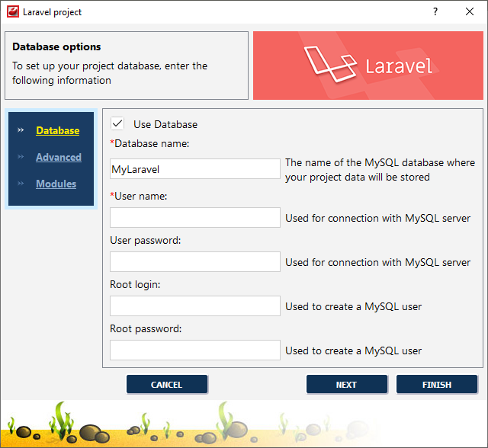Image resolution: width=488 pixels, height=448 pixels.
Task: Click the Root login: label
Action: coord(135,284)
